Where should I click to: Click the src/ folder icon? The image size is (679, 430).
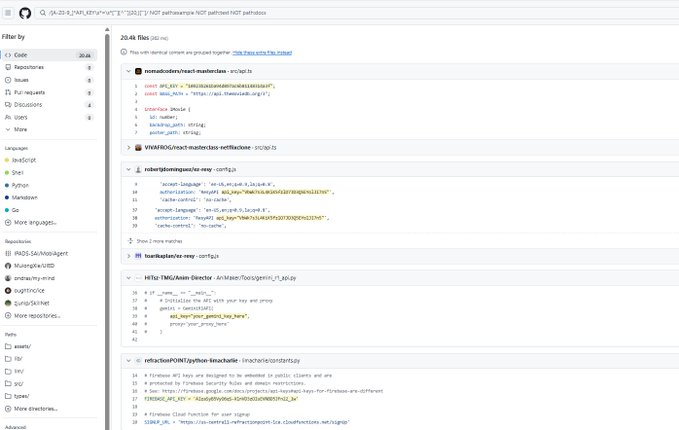[8, 384]
